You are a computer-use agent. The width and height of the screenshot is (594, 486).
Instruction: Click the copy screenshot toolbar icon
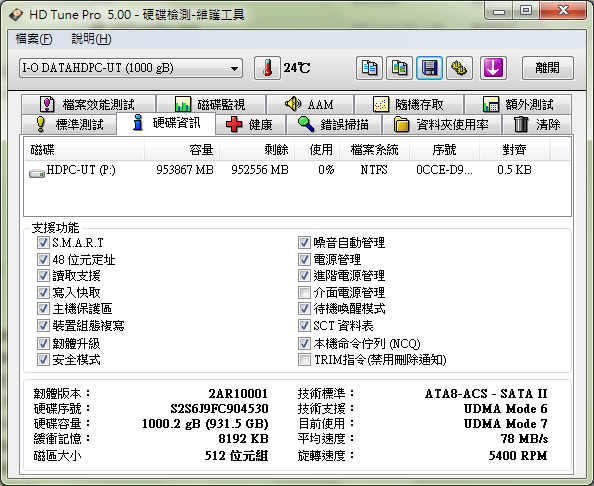(399, 68)
